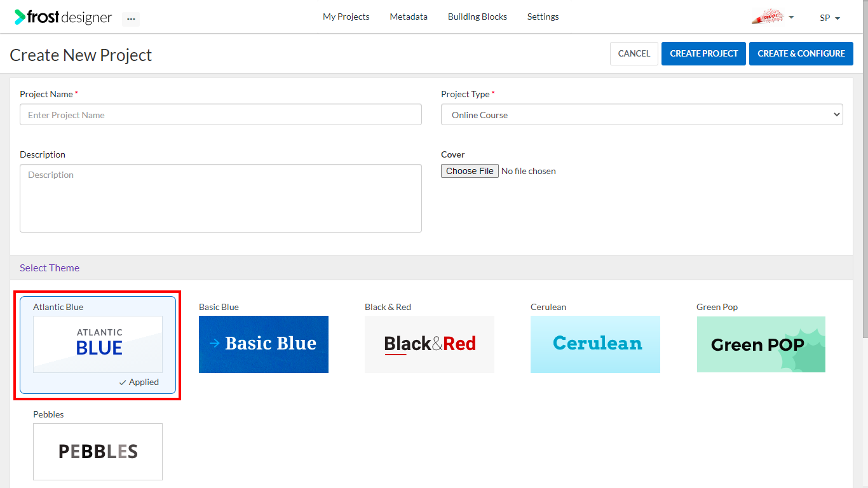
Task: Click the 'Create New Project' heading
Action: 81,55
